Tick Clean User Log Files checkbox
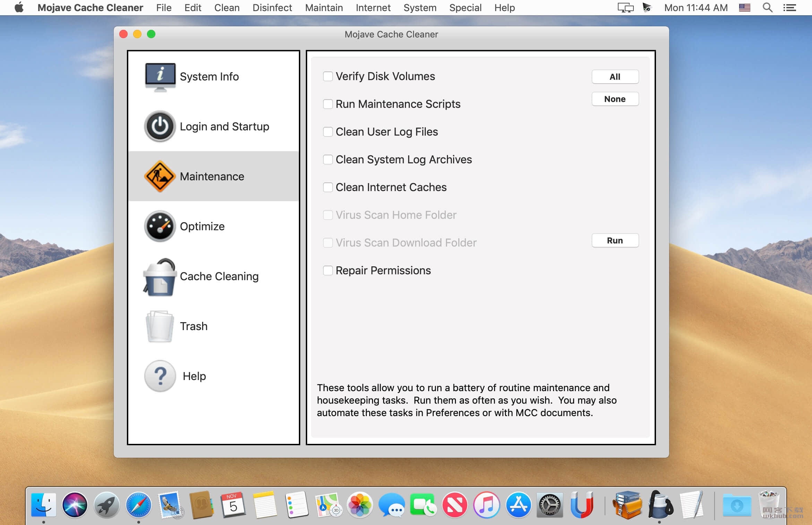This screenshot has width=812, height=525. coord(328,132)
